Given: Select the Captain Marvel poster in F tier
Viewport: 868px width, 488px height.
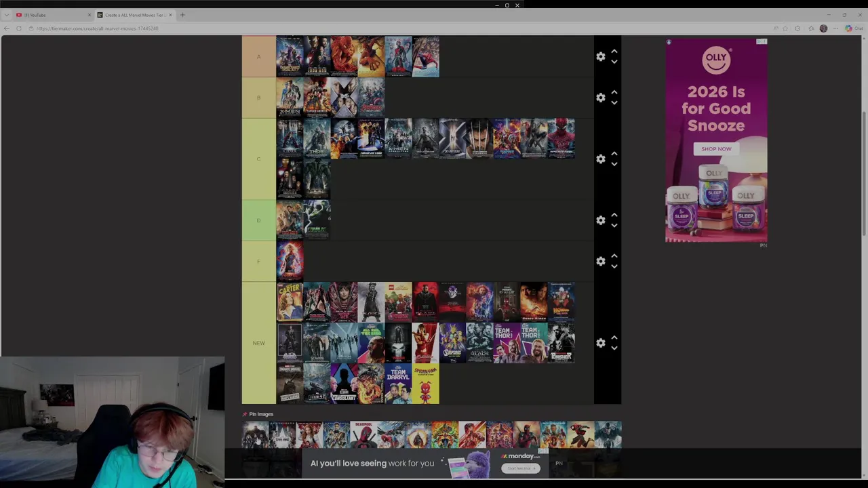Looking at the screenshot, I should pos(290,261).
